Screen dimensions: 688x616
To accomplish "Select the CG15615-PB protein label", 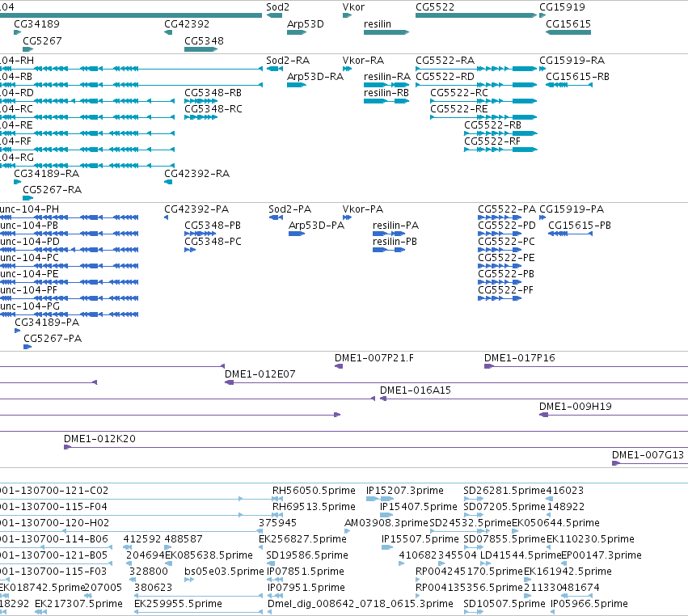I will pos(580,225).
